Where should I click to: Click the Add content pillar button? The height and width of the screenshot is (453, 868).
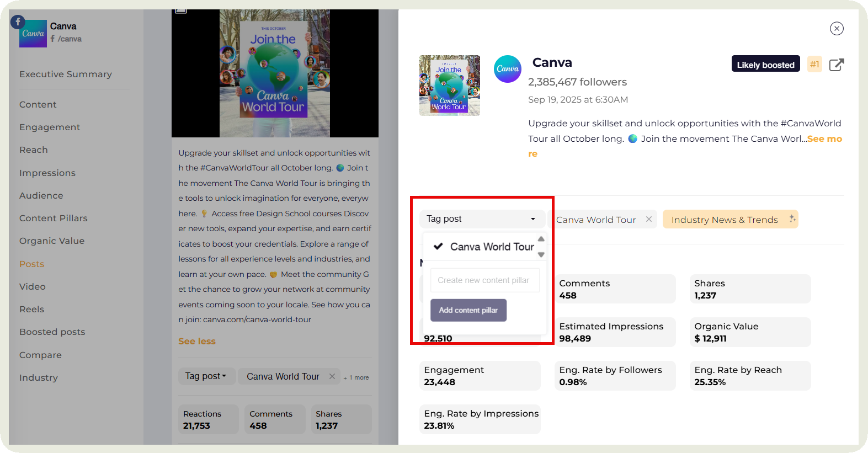click(468, 310)
